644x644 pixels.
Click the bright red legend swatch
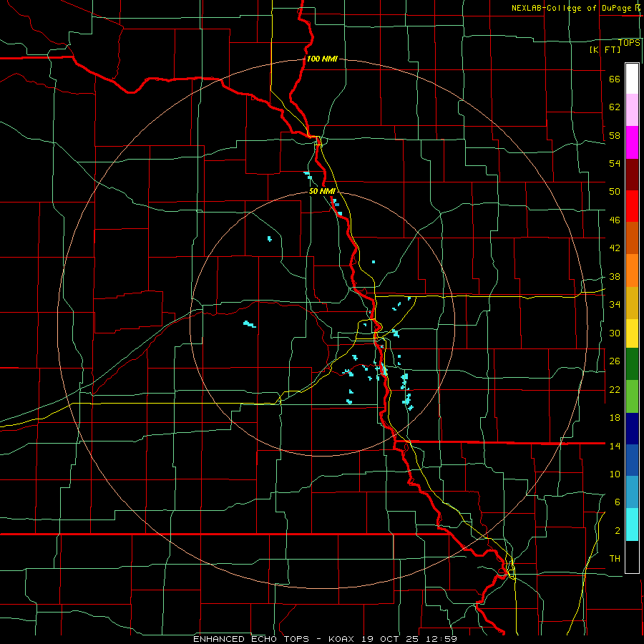point(632,206)
